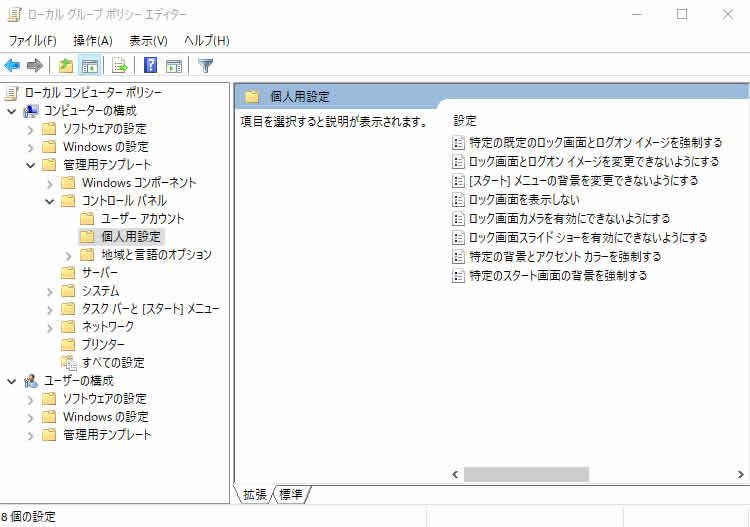Image resolution: width=750 pixels, height=527 pixels.
Task: Select ローカル コンピューター ポリシー root node
Action: 93,93
